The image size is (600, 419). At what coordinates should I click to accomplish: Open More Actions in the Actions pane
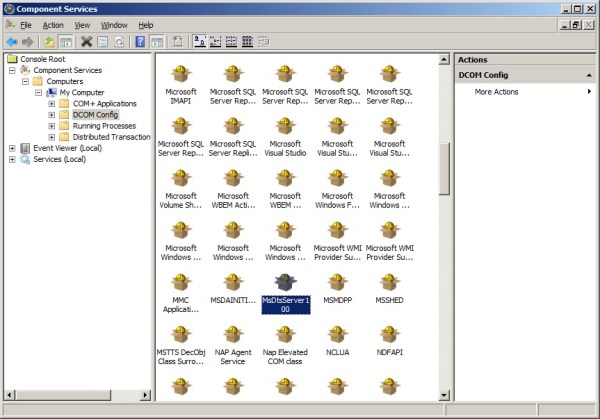[x=496, y=92]
